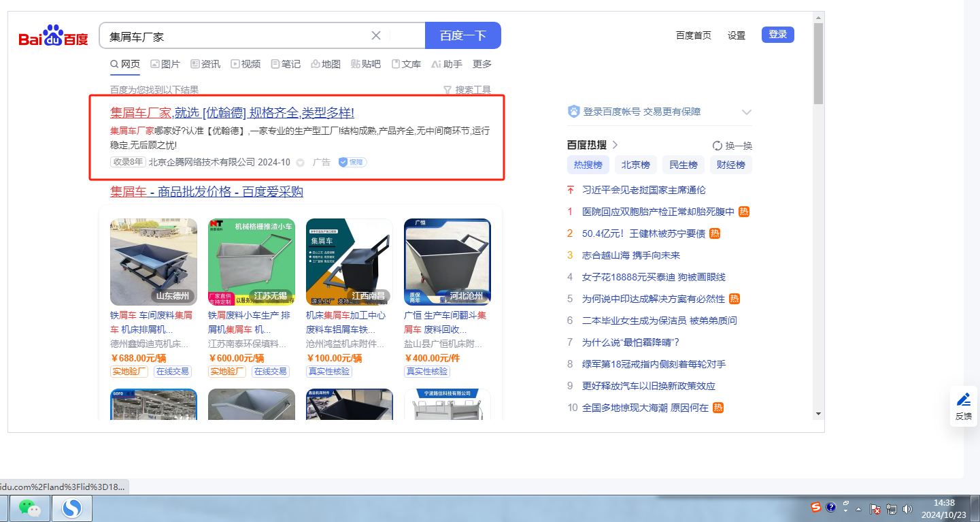980x522 pixels.
Task: Click the shield icon beside 登录百度帐号
Action: [x=573, y=112]
